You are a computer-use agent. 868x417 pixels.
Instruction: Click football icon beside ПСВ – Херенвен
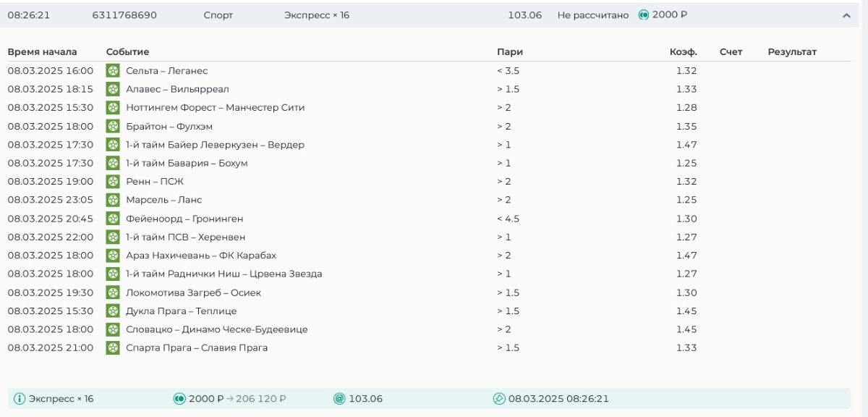pos(113,237)
